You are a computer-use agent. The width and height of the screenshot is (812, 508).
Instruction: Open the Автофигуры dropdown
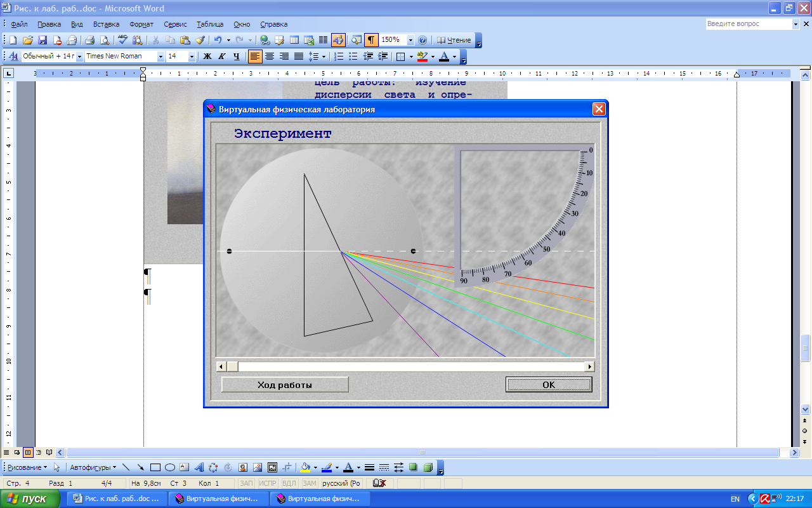[93, 467]
